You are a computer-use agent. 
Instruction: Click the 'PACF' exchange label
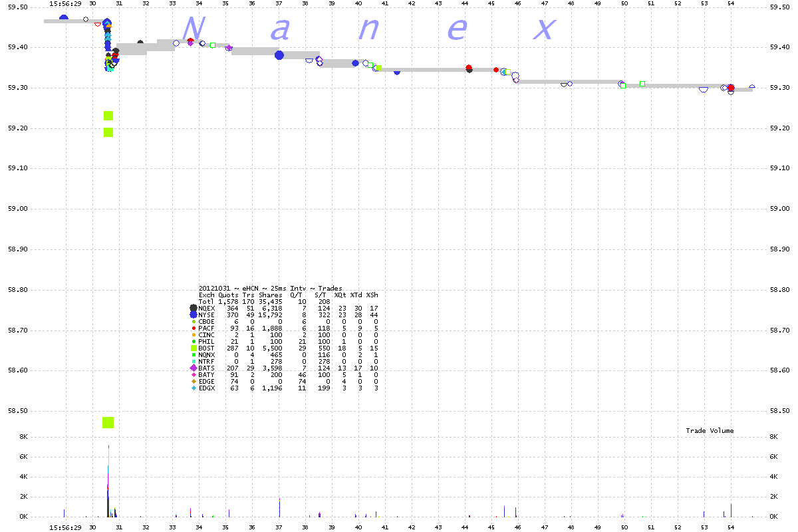[207, 328]
